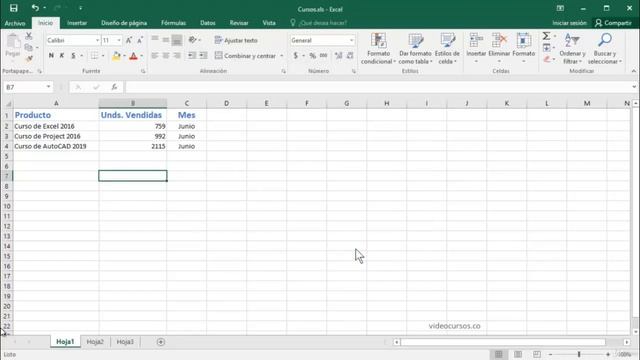Switch to the Datos tab
The width and height of the screenshot is (640, 360).
click(208, 23)
